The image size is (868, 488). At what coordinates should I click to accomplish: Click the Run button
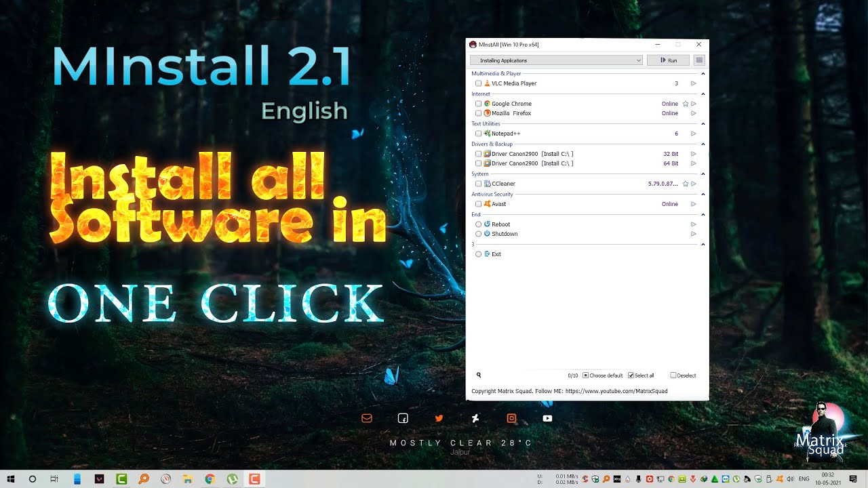(668, 60)
